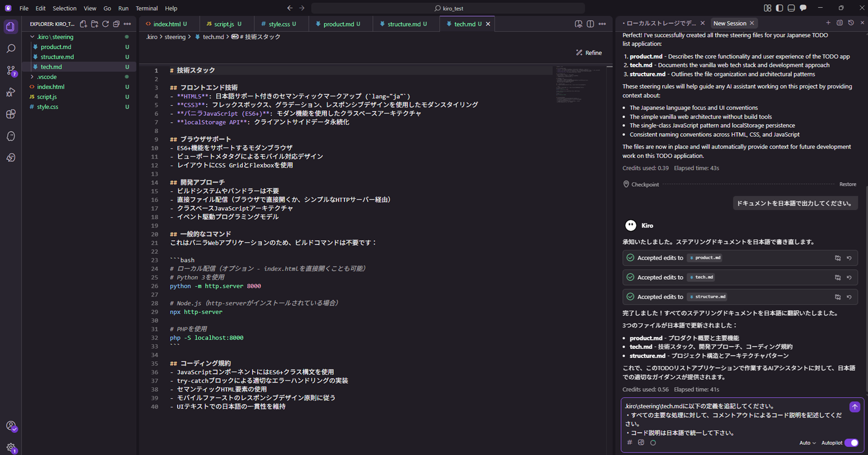The image size is (868, 455).
Task: Collapse the .kiro\steering folder
Action: (32, 37)
